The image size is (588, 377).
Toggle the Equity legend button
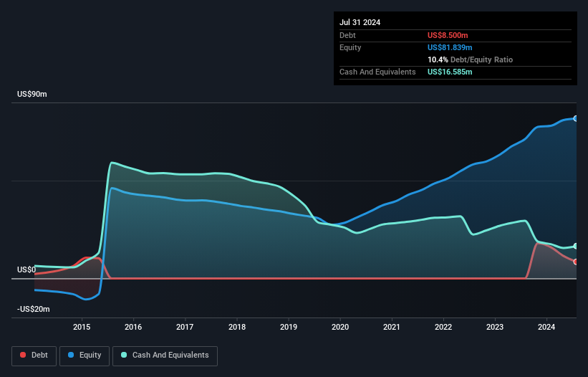[x=85, y=355]
